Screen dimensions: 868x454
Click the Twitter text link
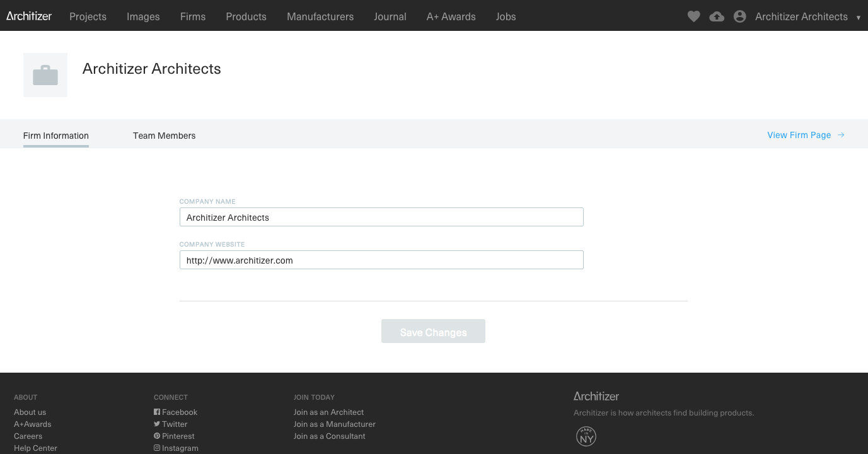point(175,424)
